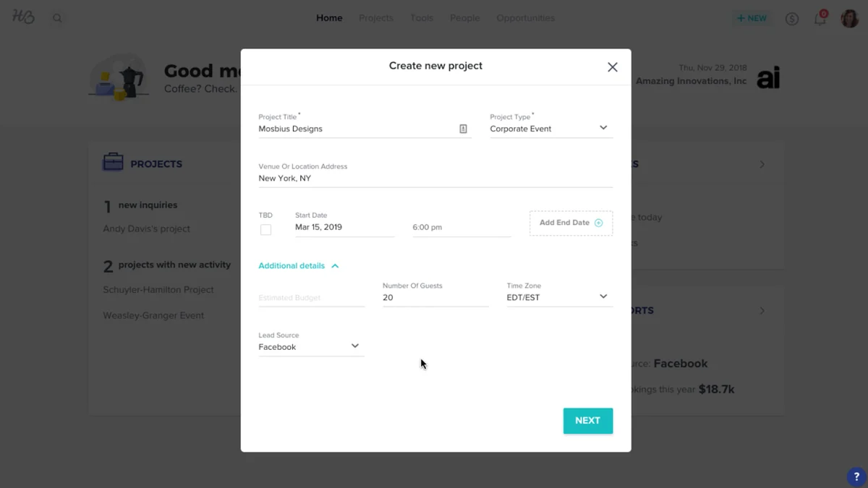Click the Estimated Budget field

311,298
